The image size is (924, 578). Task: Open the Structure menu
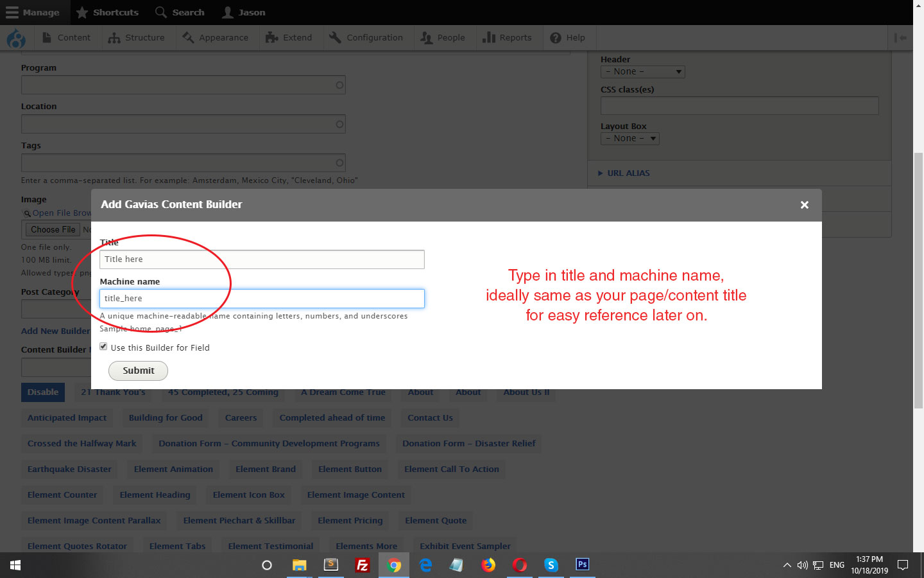137,38
